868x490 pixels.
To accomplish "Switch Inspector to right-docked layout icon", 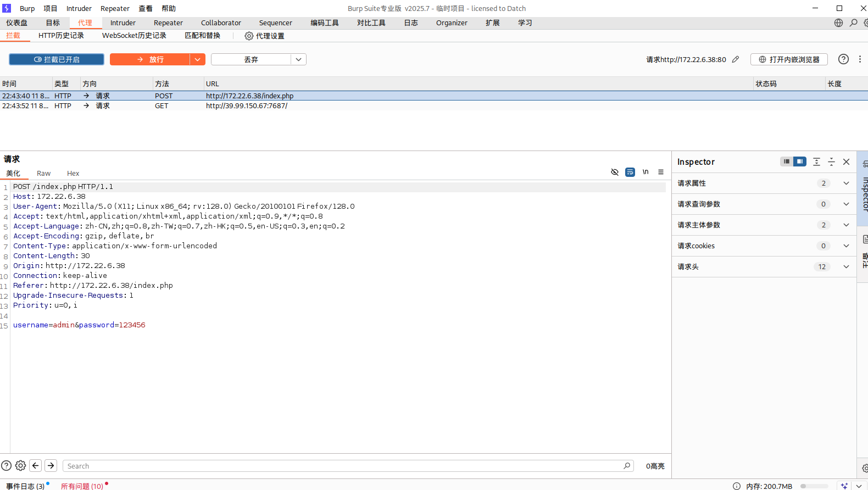I will tap(800, 162).
